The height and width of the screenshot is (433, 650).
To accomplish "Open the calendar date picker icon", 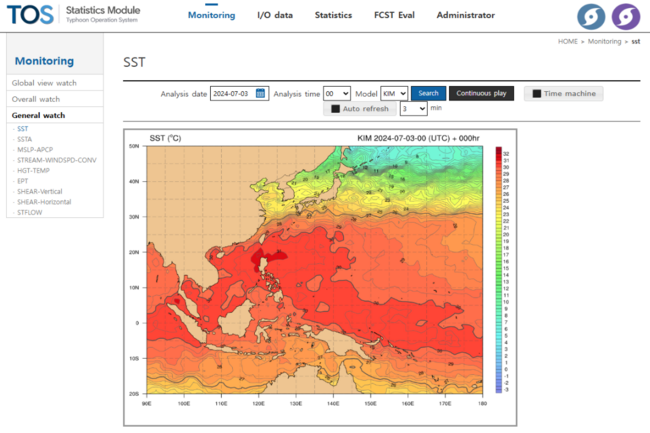I will point(260,93).
